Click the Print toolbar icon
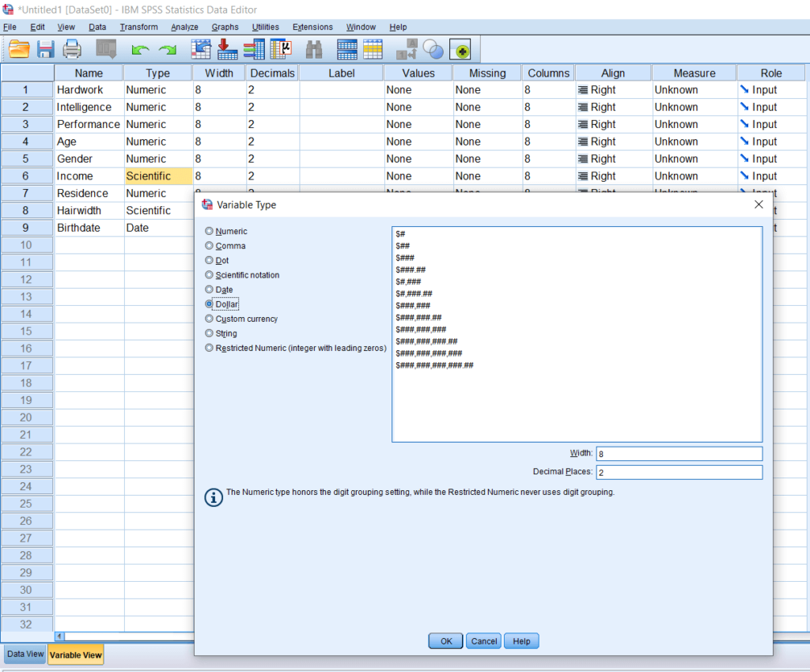Image resolution: width=810 pixels, height=672 pixels. tap(71, 49)
